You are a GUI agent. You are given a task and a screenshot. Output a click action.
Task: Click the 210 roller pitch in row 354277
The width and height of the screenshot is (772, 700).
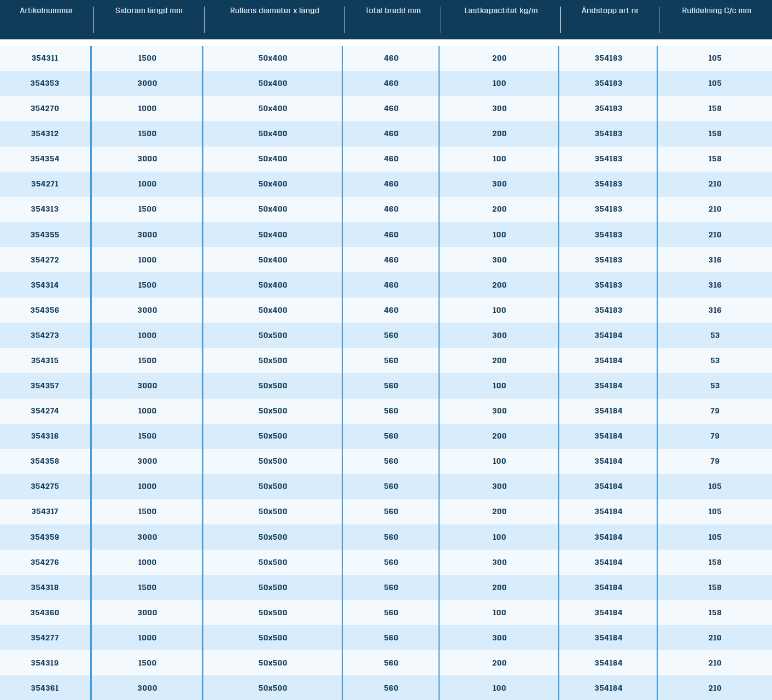coord(715,638)
